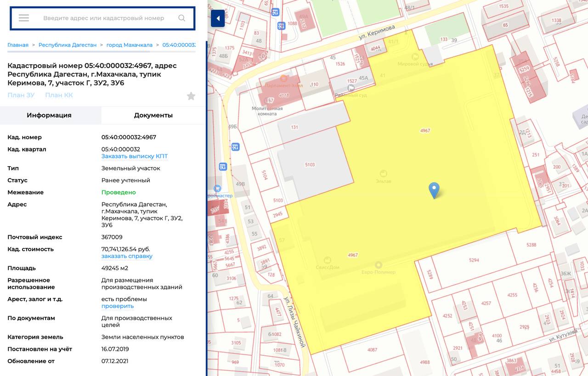Click the bus stop icon beside parcel 1088
Viewport: 588px width, 376px height.
(x=281, y=26)
